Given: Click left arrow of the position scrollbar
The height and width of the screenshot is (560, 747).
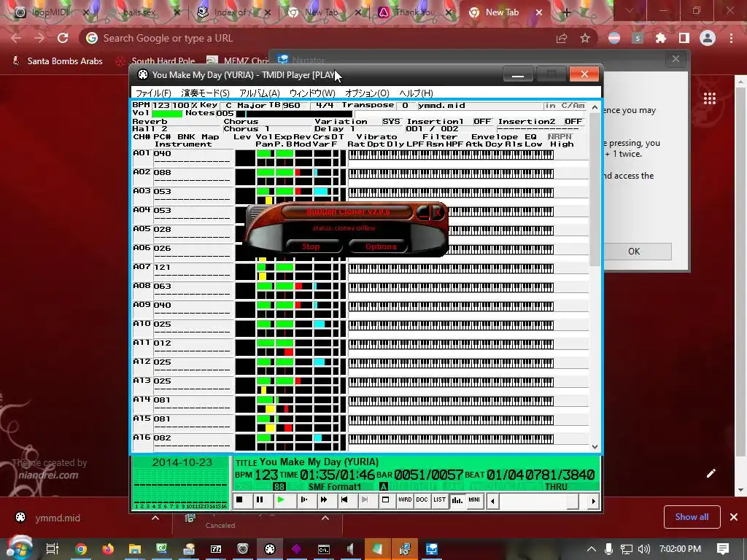Looking at the screenshot, I should click(492, 501).
